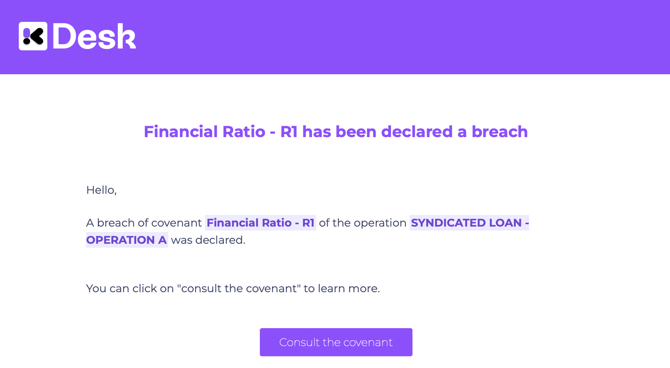Click the "Hello," greeting line
Image resolution: width=670 pixels, height=368 pixels.
coord(101,190)
